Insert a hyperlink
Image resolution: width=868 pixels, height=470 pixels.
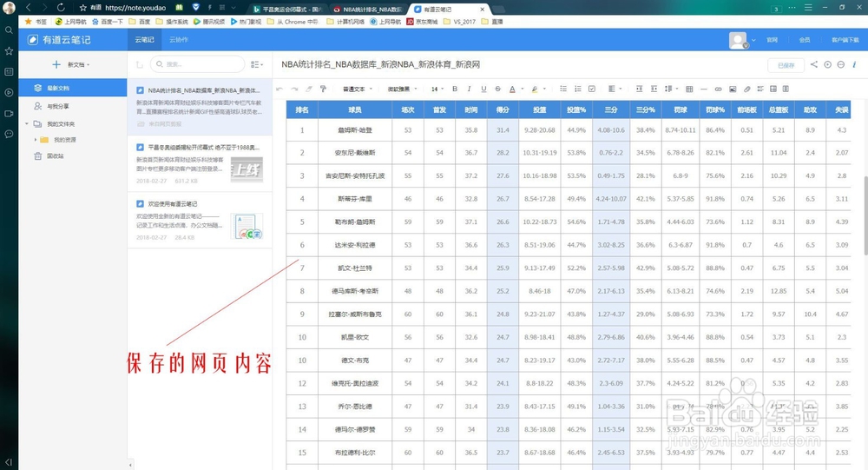pos(718,89)
